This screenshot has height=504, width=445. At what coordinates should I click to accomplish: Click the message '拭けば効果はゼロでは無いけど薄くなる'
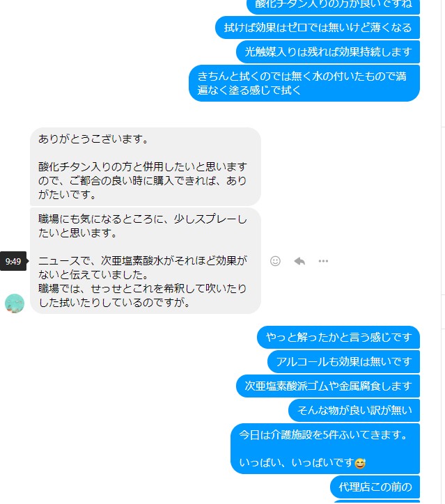click(x=318, y=28)
